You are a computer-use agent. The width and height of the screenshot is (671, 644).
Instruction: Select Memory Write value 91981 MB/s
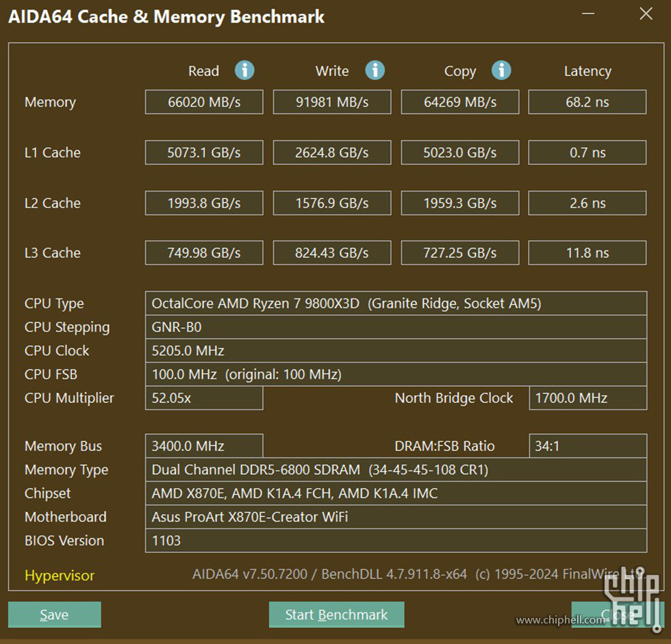click(332, 102)
